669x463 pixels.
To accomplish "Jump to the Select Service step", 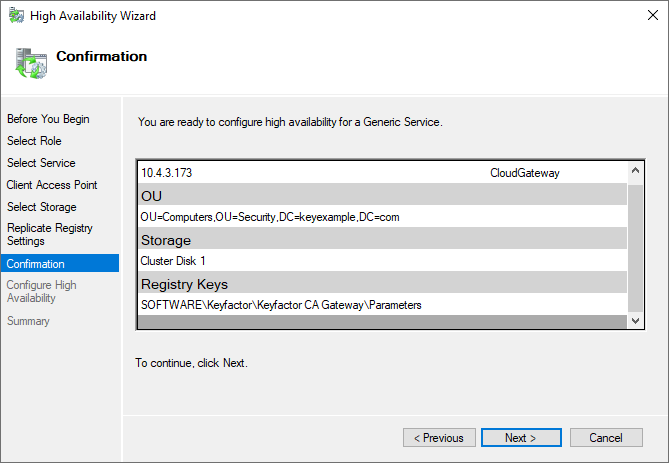I will coord(41,163).
